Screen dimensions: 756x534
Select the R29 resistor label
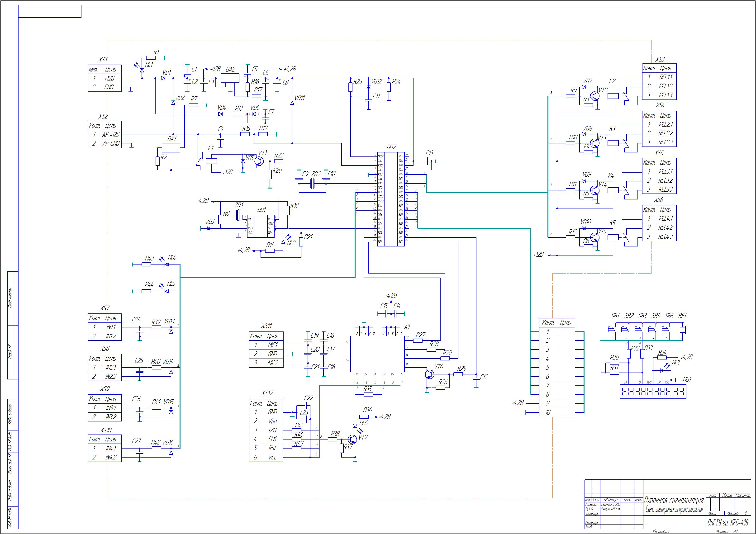[x=447, y=353]
